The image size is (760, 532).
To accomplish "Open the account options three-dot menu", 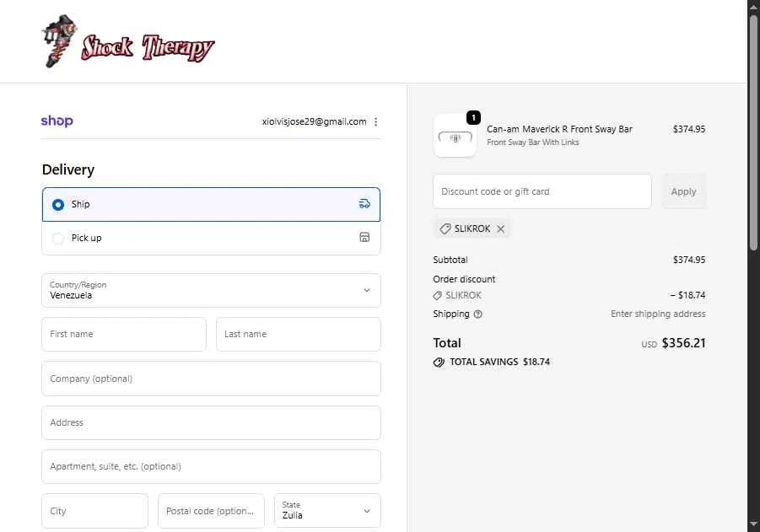I will click(x=375, y=121).
